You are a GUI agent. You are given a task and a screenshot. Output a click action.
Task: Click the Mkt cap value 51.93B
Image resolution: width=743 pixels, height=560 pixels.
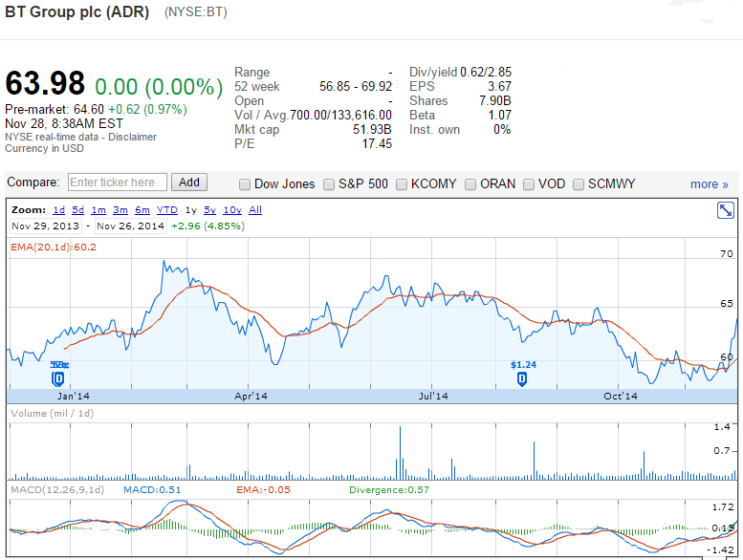(x=372, y=129)
